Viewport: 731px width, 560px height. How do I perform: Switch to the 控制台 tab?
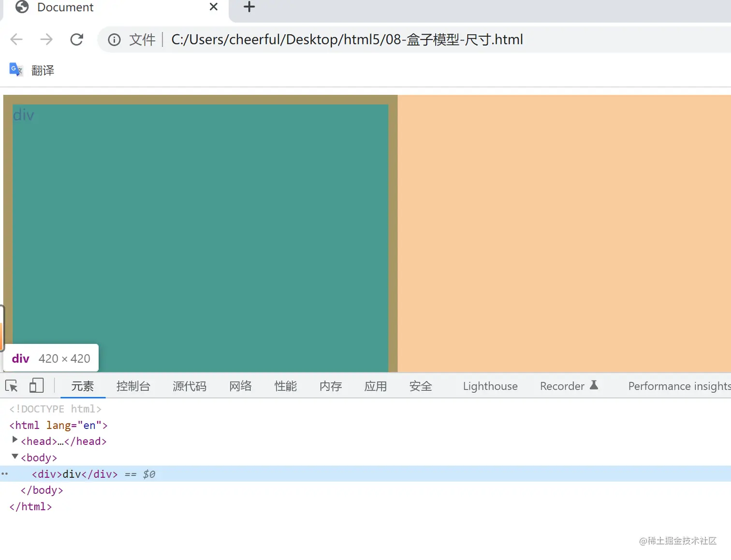(x=133, y=386)
